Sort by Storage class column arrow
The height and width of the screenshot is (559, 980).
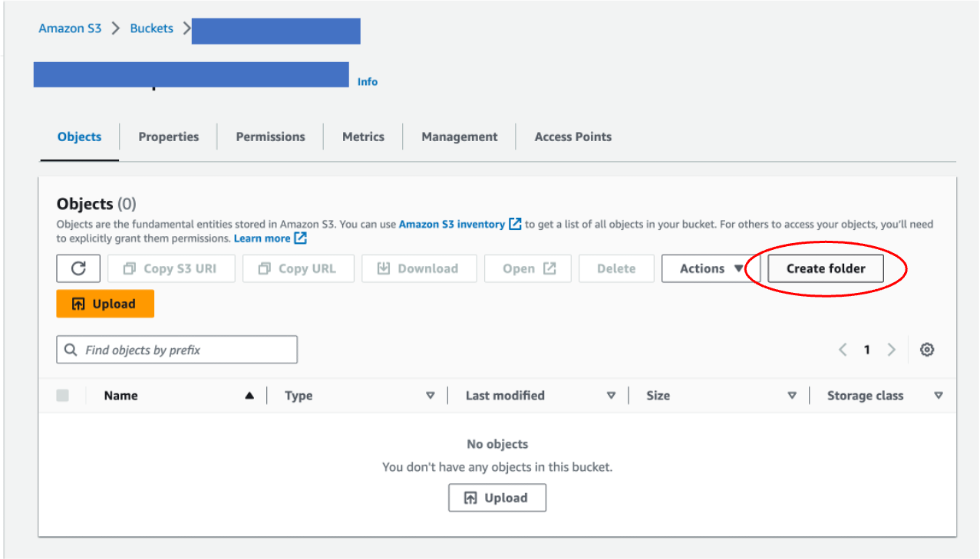(x=938, y=396)
